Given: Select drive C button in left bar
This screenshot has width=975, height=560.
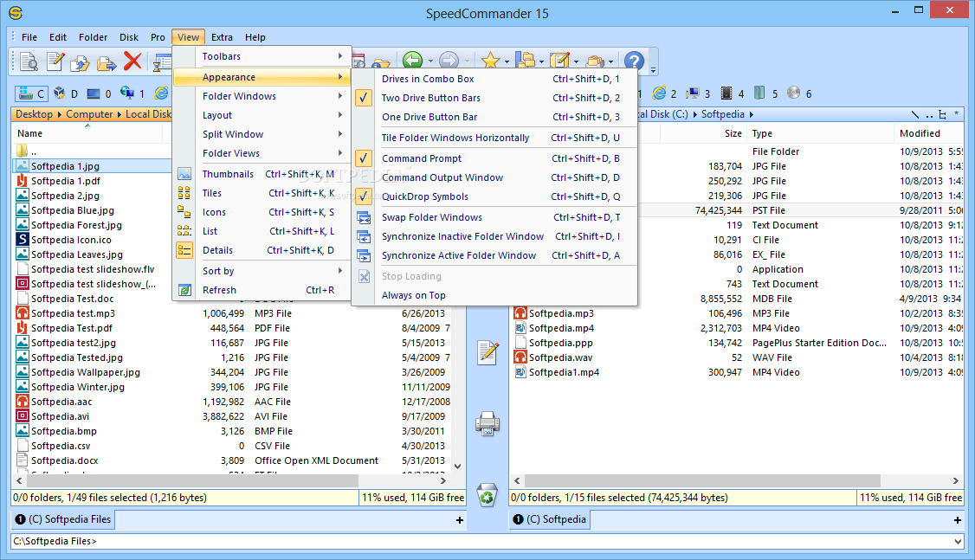Looking at the screenshot, I should pyautogui.click(x=30, y=93).
